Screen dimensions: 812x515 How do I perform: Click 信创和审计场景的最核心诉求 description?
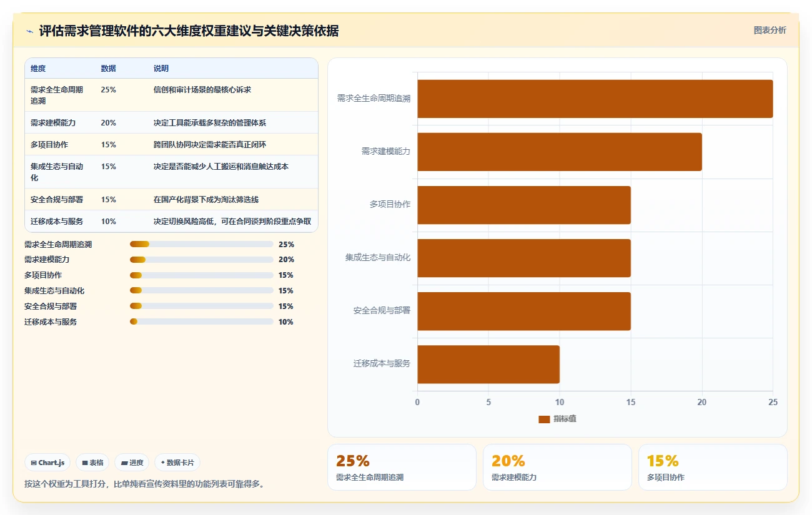202,90
